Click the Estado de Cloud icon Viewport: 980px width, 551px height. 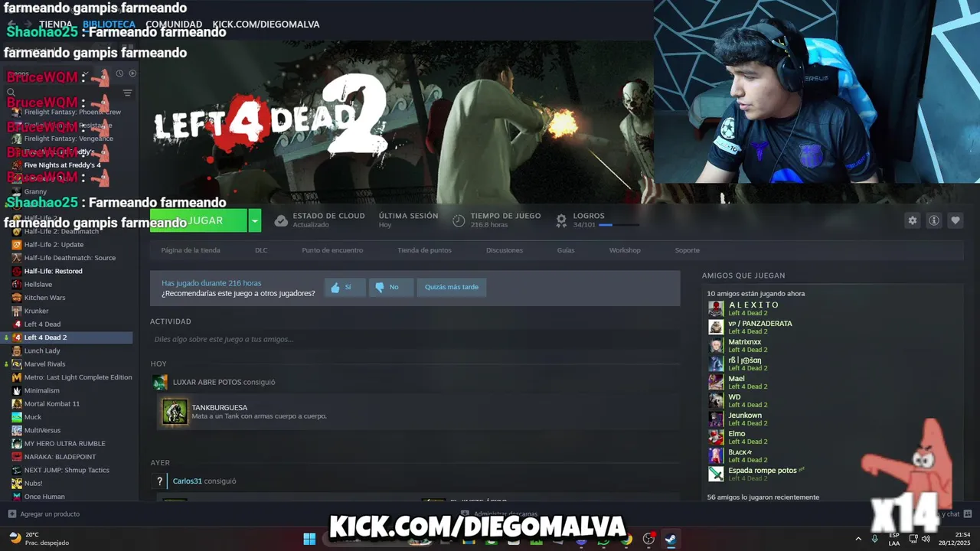point(281,220)
